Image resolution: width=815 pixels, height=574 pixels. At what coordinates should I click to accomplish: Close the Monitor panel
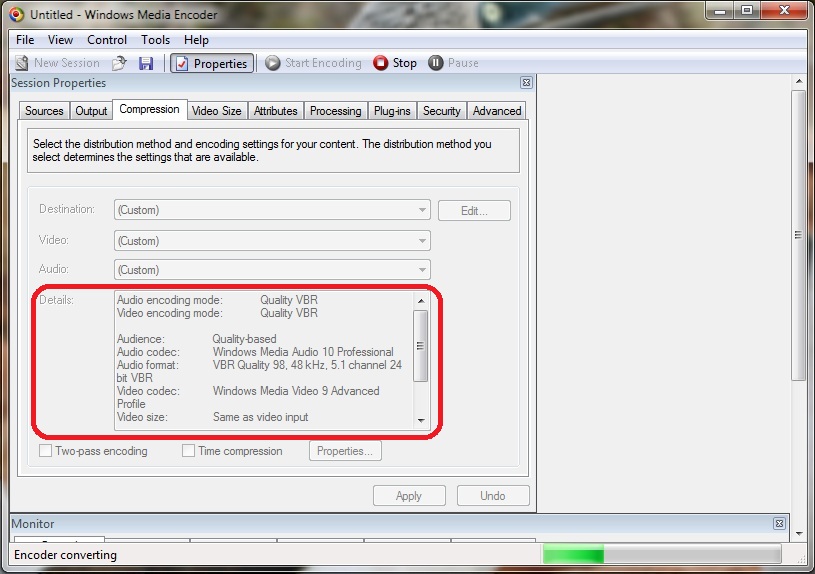779,524
